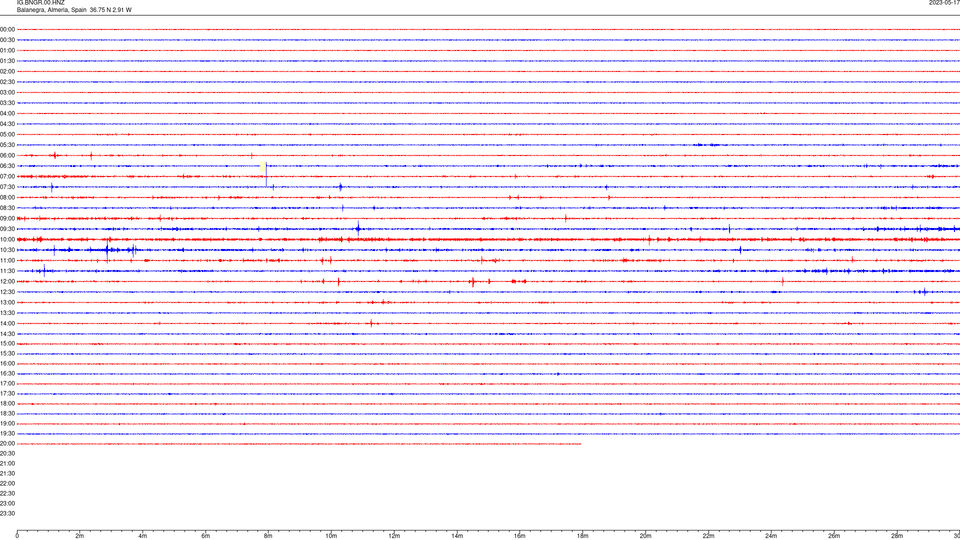Click the 06:00 time label
This screenshot has height=540, width=960.
[7, 156]
